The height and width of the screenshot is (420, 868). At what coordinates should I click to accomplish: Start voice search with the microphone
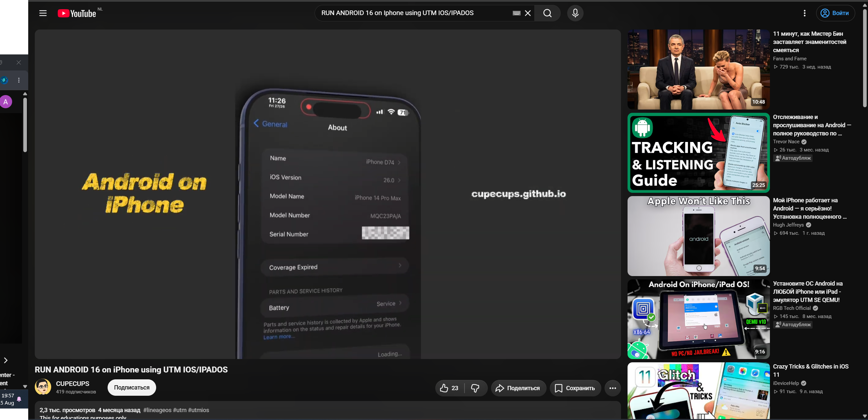tap(575, 13)
